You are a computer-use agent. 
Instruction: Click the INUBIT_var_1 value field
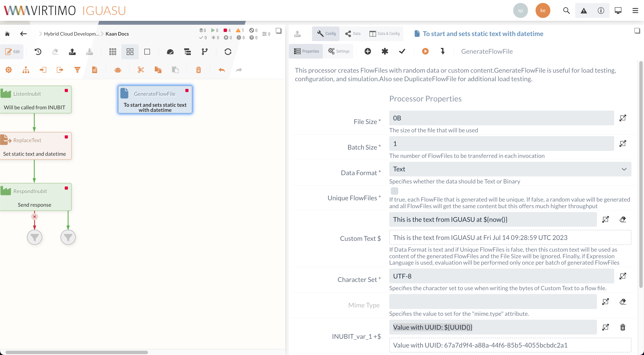click(x=493, y=328)
